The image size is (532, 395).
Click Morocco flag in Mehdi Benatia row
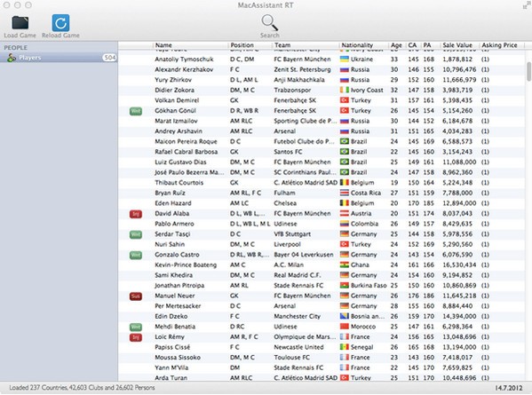(x=345, y=327)
